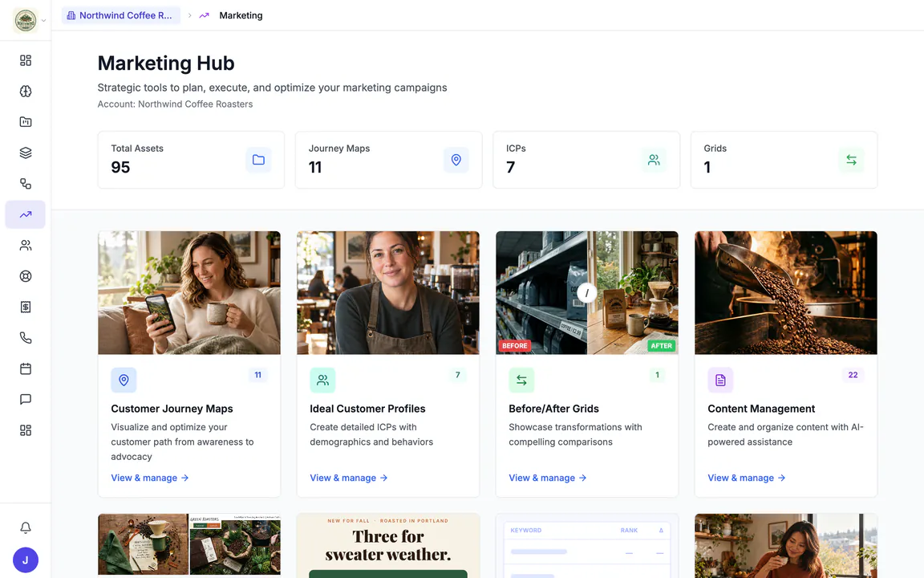Viewport: 924px width, 578px height.
Task: Click the BEFORE label on the grids image
Action: [514, 346]
